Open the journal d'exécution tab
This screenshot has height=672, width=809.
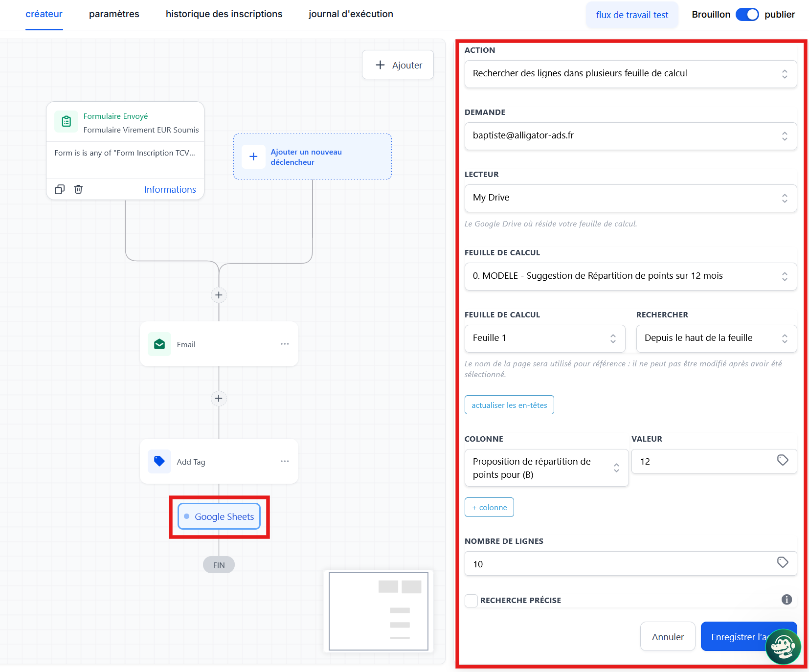tap(351, 14)
